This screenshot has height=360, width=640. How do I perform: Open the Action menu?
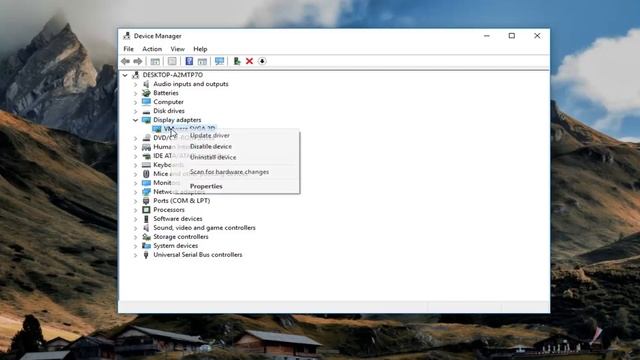pos(152,49)
